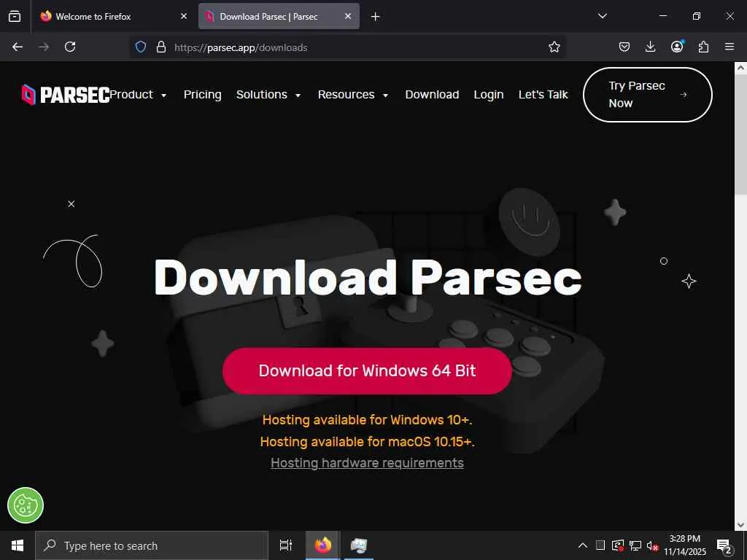View site security padlock info
This screenshot has height=560, width=747.
click(161, 47)
